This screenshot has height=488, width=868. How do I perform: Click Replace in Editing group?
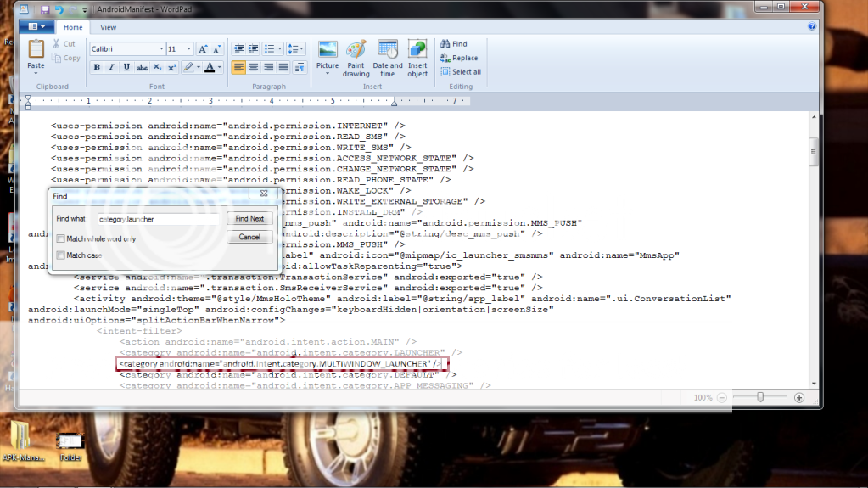pyautogui.click(x=459, y=58)
